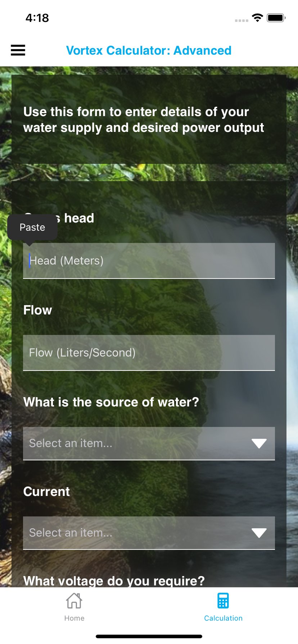The width and height of the screenshot is (298, 644).
Task: Tap the Paste popup button
Action: 32,227
